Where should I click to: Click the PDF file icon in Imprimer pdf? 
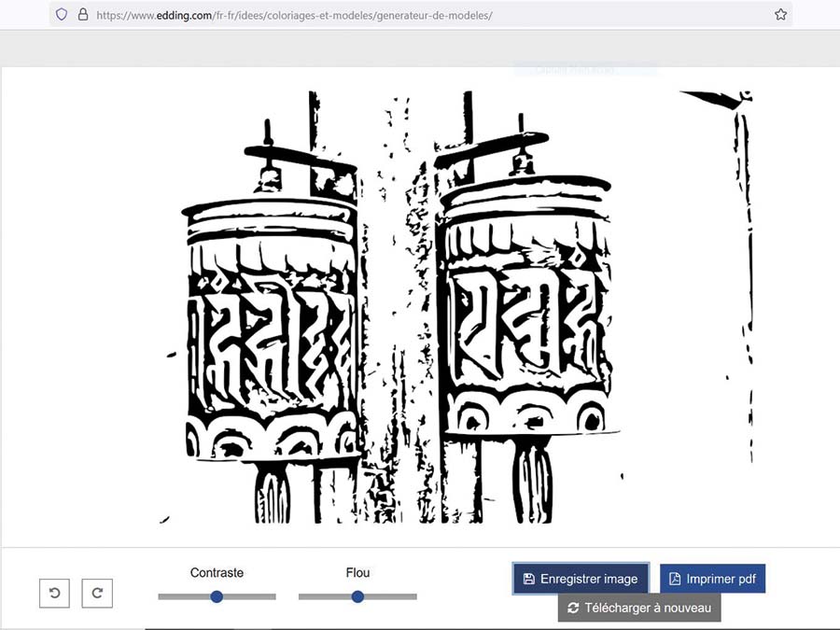(675, 579)
